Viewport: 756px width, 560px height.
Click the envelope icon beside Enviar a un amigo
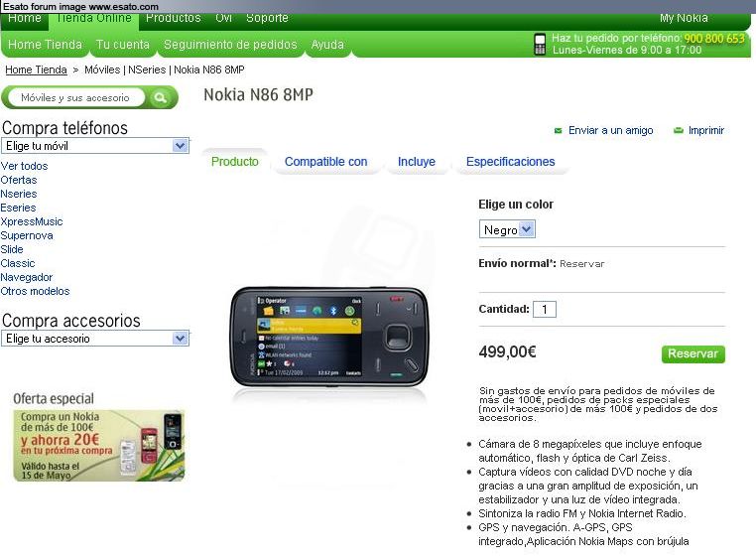click(x=558, y=131)
